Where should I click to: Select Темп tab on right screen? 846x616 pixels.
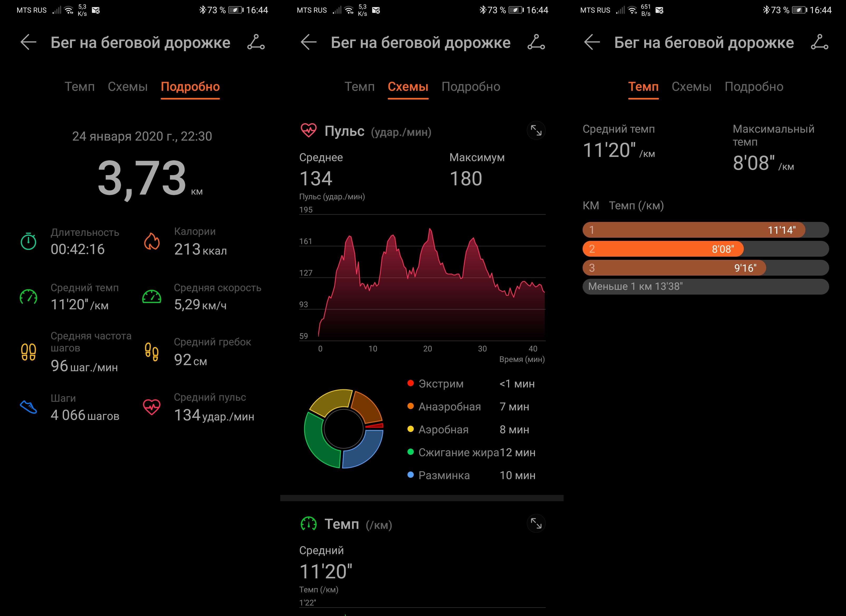(643, 87)
